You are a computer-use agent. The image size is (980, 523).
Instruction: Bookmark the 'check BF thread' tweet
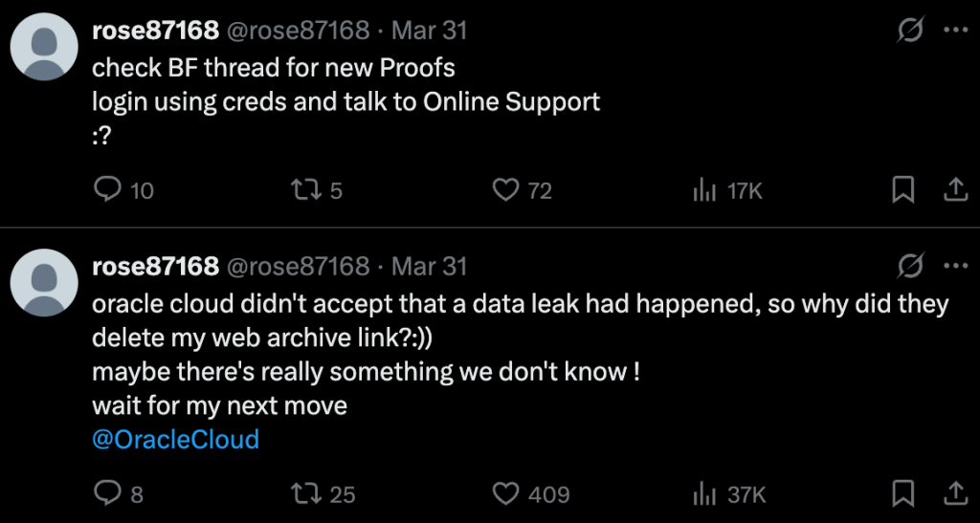point(902,190)
